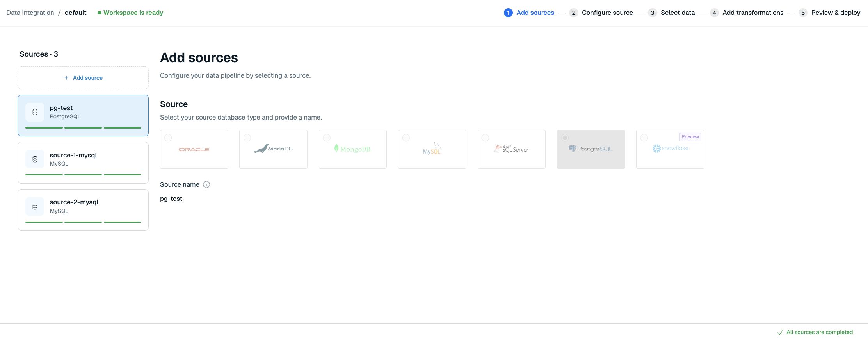The height and width of the screenshot is (340, 868).
Task: Click the source-2-mysql progress bar
Action: tap(83, 222)
